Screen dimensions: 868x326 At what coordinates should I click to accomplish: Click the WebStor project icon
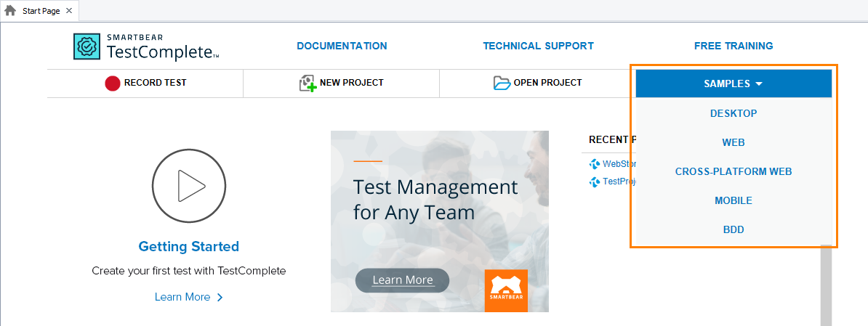(595, 163)
